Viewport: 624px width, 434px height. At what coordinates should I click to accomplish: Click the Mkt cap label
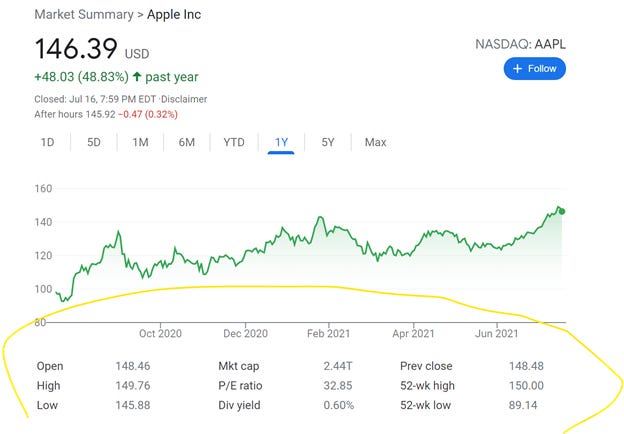click(x=239, y=366)
